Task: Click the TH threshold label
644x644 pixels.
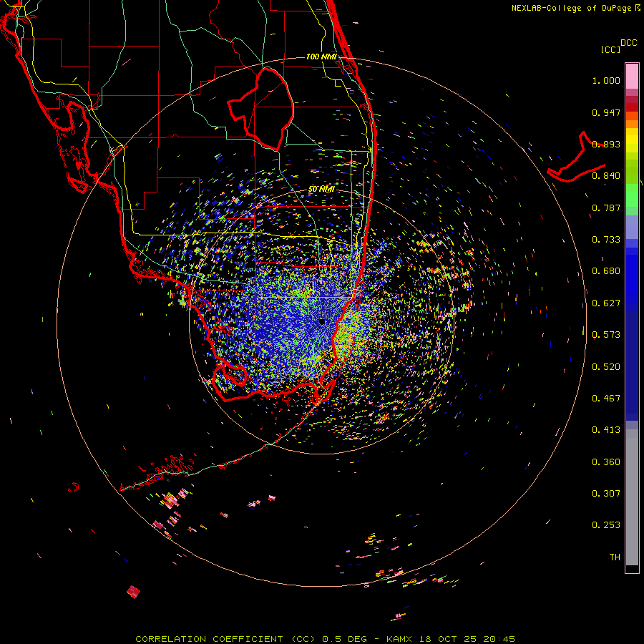Action: [x=615, y=557]
